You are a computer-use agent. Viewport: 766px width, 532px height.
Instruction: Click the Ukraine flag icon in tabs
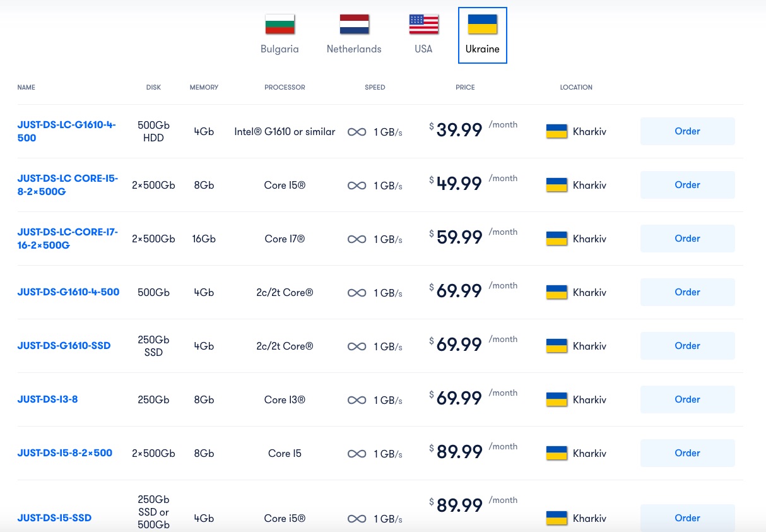(482, 25)
